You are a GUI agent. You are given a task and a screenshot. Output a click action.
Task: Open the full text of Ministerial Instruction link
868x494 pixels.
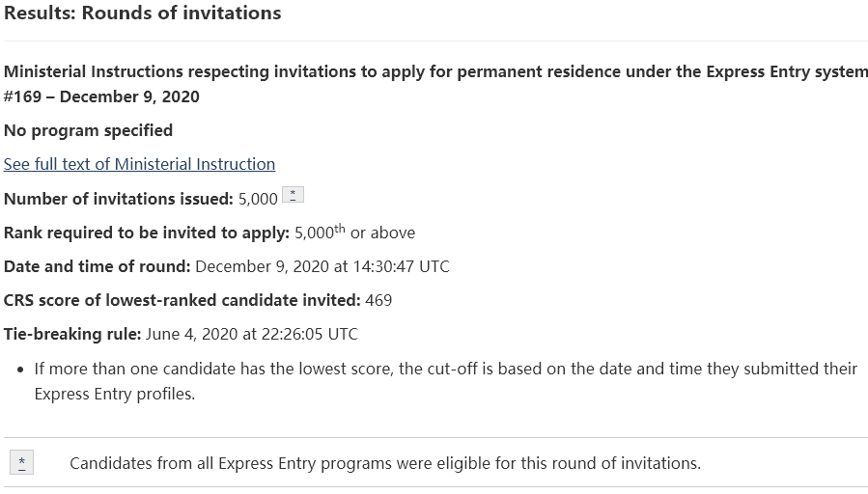point(139,164)
